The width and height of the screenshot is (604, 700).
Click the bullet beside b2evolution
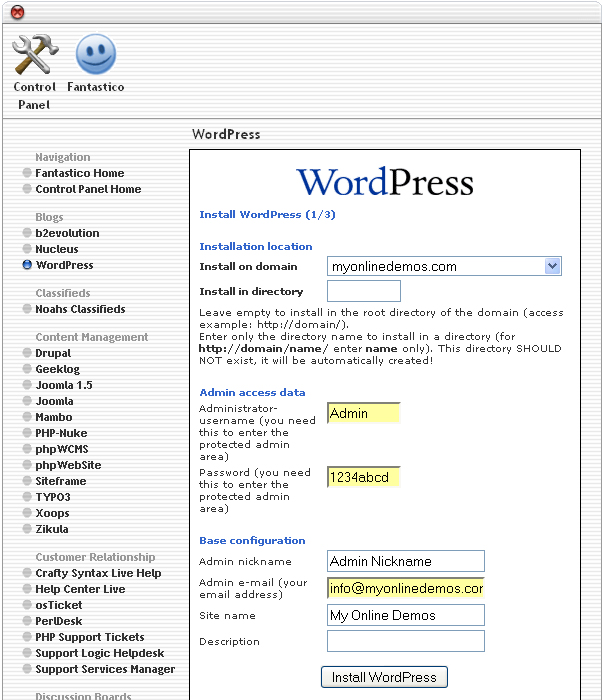27,233
